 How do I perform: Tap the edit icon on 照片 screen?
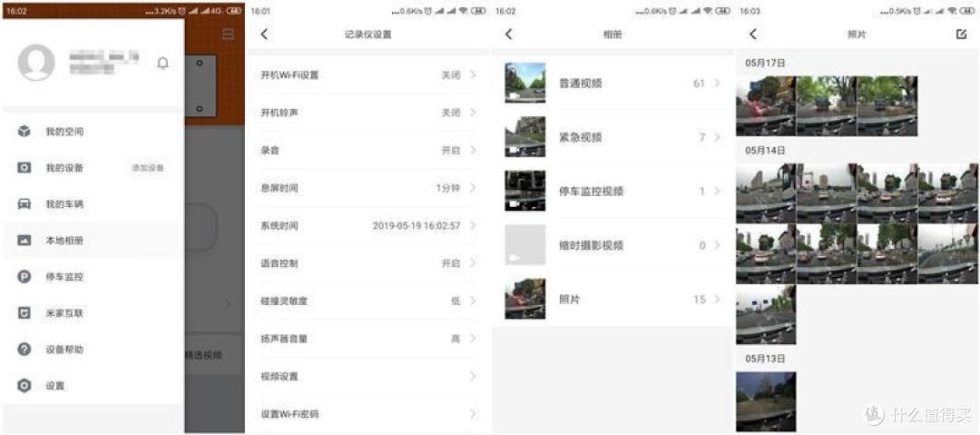[x=961, y=35]
